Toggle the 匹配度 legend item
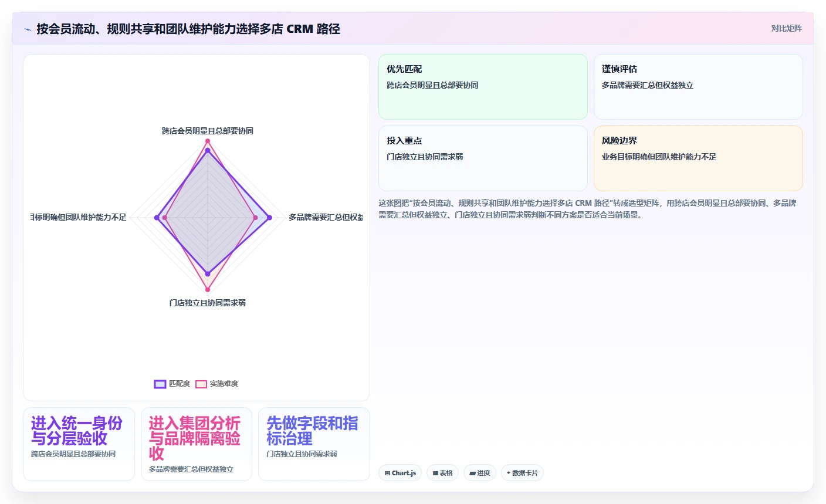 click(172, 384)
